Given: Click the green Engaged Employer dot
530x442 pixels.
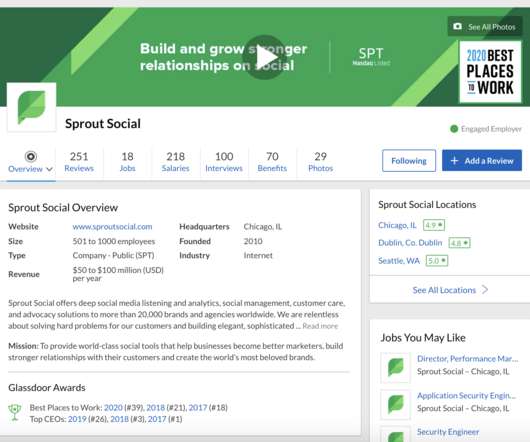Looking at the screenshot, I should tap(454, 129).
